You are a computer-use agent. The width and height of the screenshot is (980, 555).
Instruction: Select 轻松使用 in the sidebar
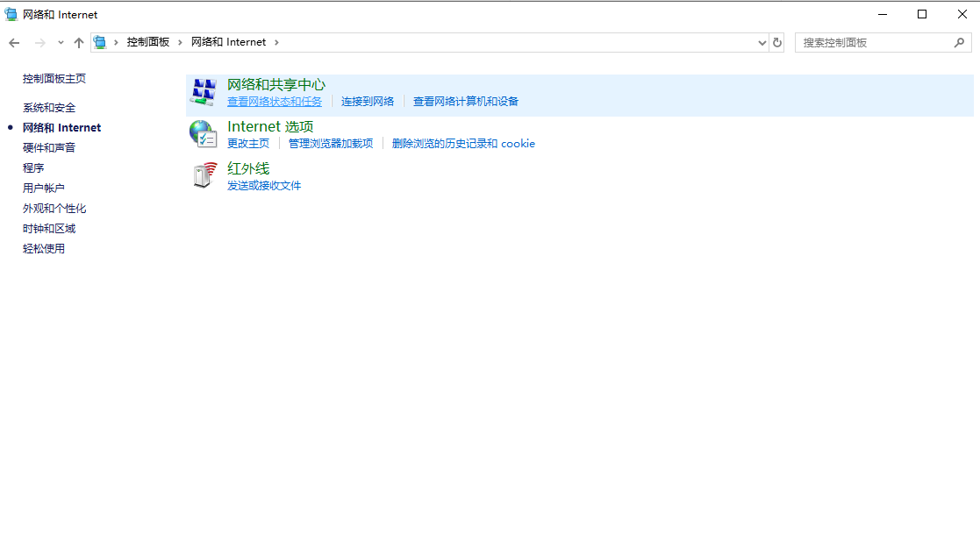point(44,248)
